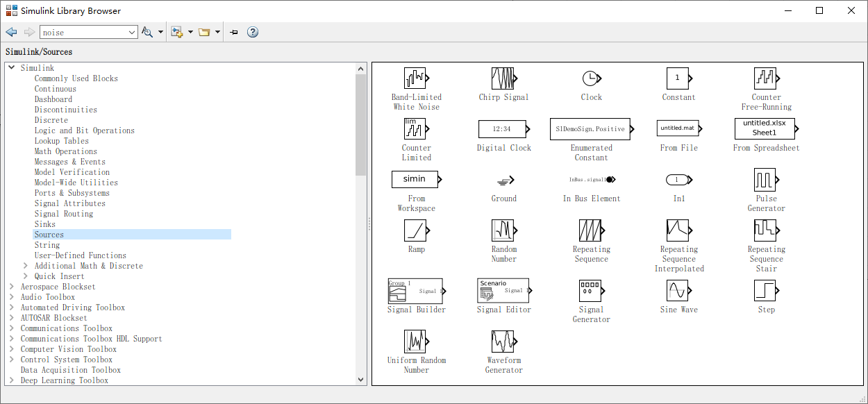Screen dimensions: 868x404
Task: Select the Band-Limited White Noise block
Action: [x=415, y=78]
